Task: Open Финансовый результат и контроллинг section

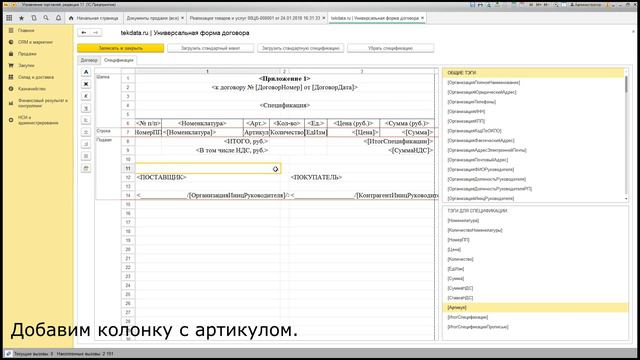Action: pos(42,103)
